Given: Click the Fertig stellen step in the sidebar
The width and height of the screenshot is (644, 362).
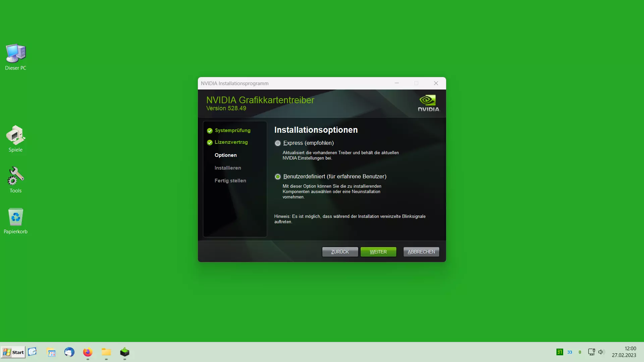Looking at the screenshot, I should 230,181.
